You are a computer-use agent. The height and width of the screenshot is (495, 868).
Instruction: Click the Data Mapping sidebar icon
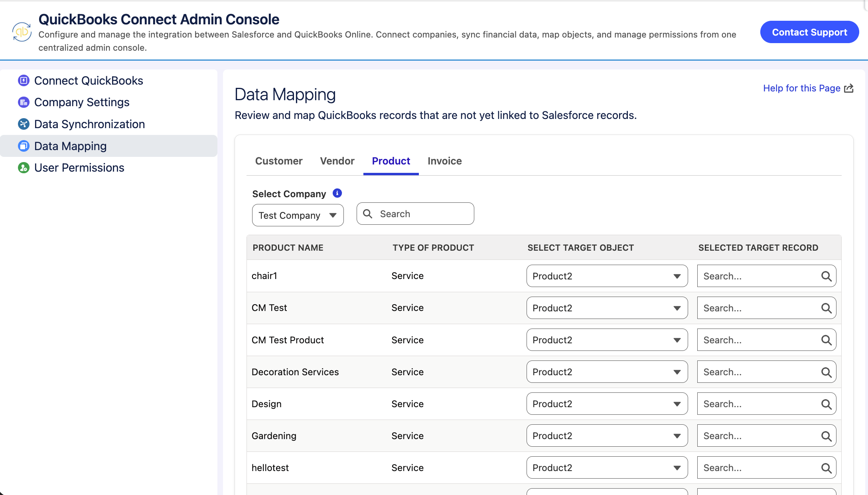[x=24, y=146]
